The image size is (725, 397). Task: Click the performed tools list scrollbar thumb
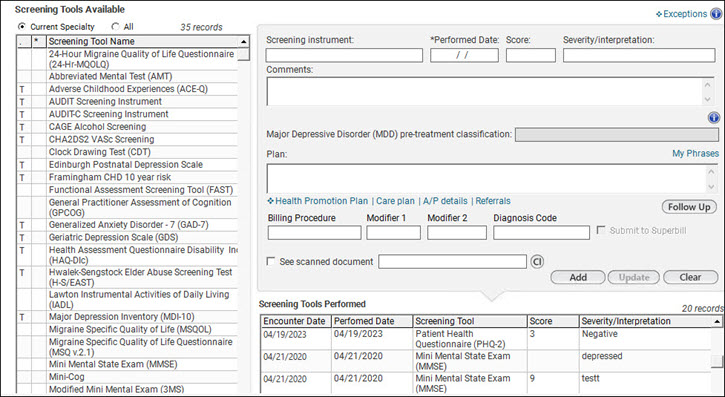[716, 361]
